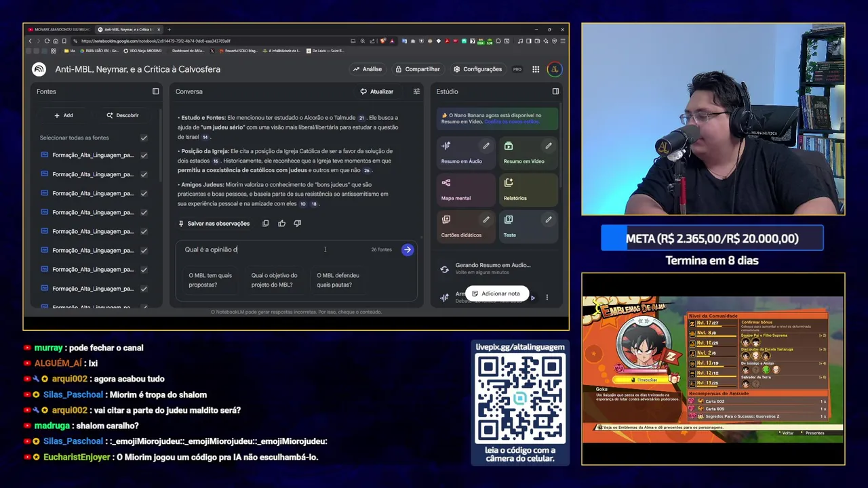The height and width of the screenshot is (488, 868).
Task: Open the IAs bookmarks folder
Action: pos(71,51)
